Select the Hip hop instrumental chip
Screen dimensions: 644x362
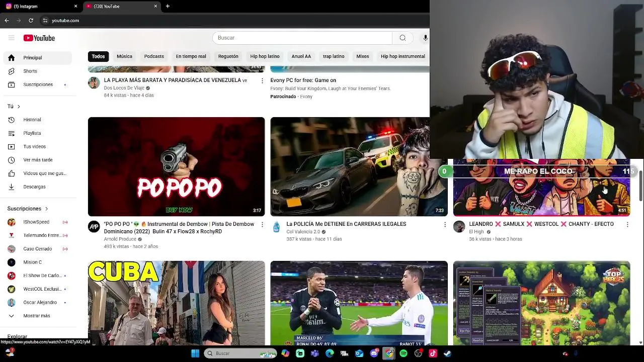403,56
